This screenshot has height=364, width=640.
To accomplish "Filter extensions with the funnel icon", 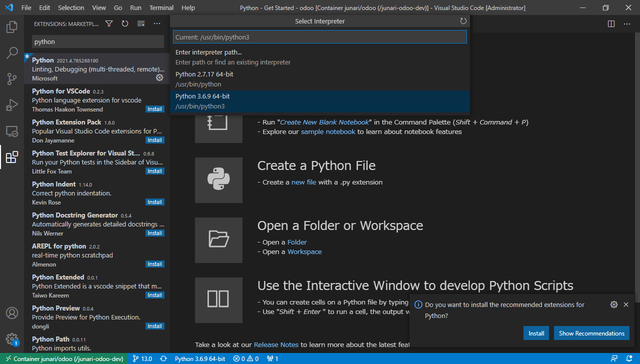I will (109, 23).
